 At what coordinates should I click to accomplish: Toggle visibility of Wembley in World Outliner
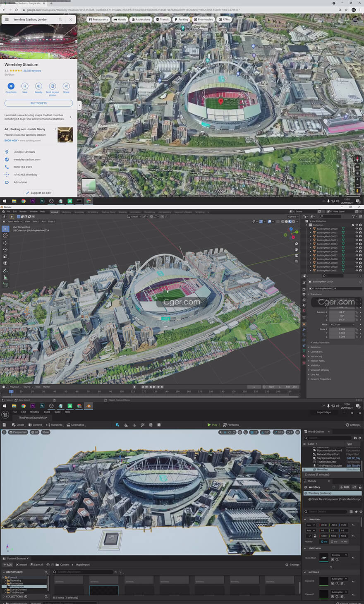click(x=305, y=470)
